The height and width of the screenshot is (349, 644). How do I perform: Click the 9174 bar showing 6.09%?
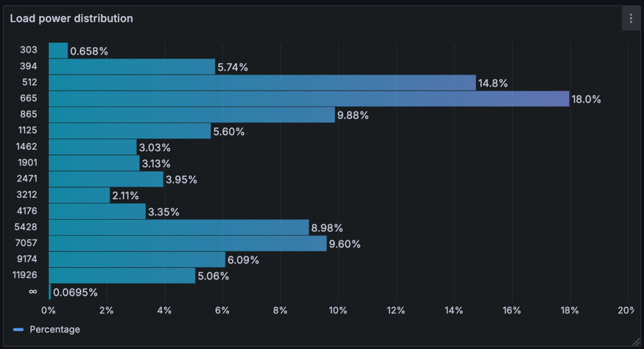coord(137,259)
